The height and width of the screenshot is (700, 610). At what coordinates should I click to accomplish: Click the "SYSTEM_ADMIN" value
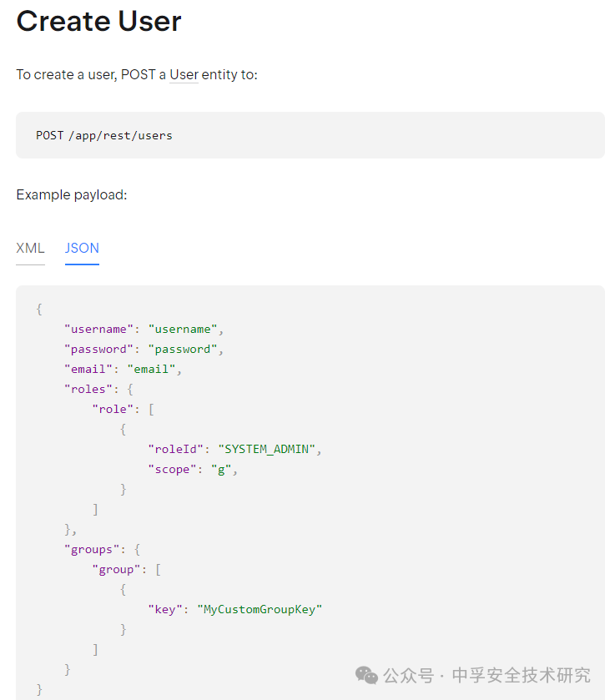click(266, 449)
